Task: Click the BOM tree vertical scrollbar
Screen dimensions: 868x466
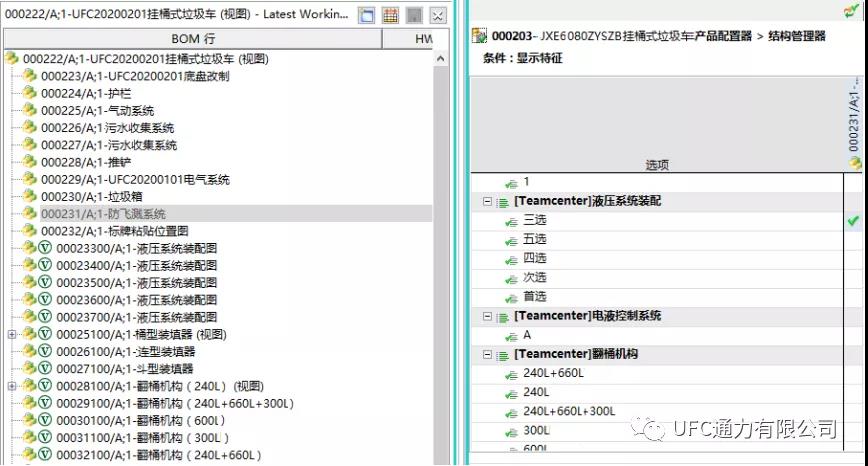Action: [x=440, y=250]
